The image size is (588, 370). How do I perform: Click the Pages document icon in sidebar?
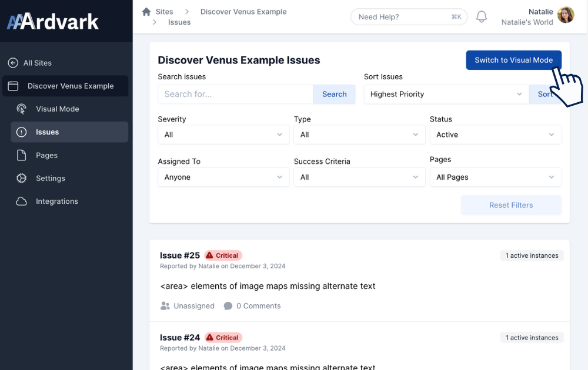[x=22, y=155]
